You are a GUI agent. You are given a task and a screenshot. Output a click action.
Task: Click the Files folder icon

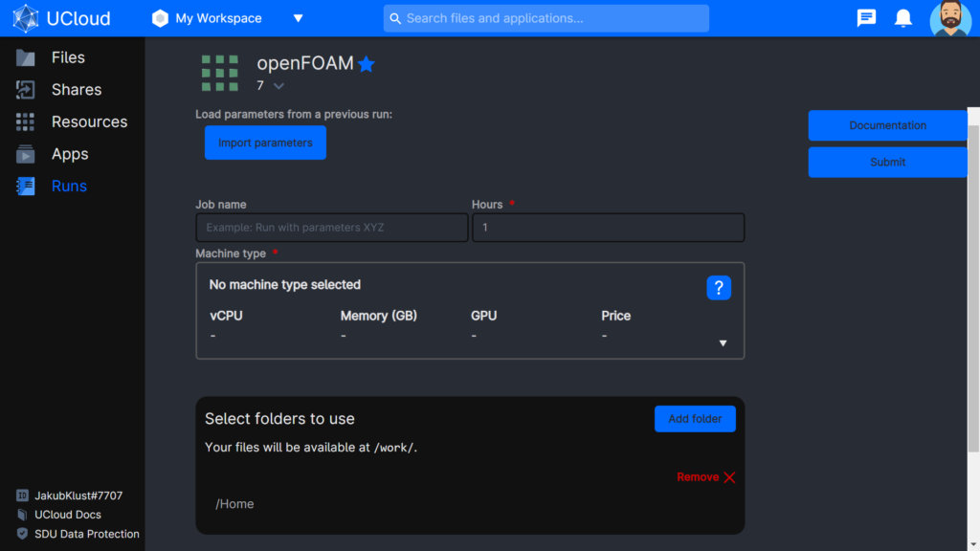[x=25, y=57]
